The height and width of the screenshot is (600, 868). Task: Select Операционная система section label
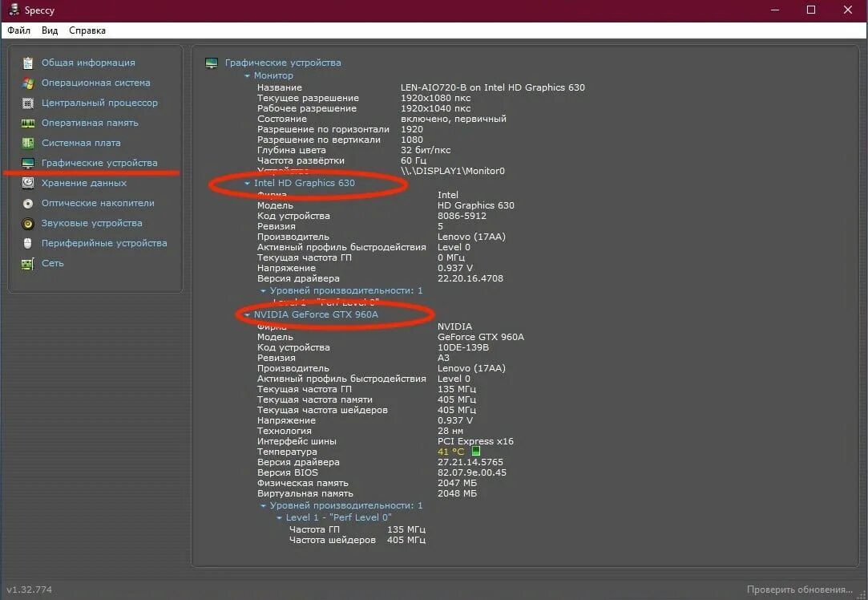click(95, 83)
